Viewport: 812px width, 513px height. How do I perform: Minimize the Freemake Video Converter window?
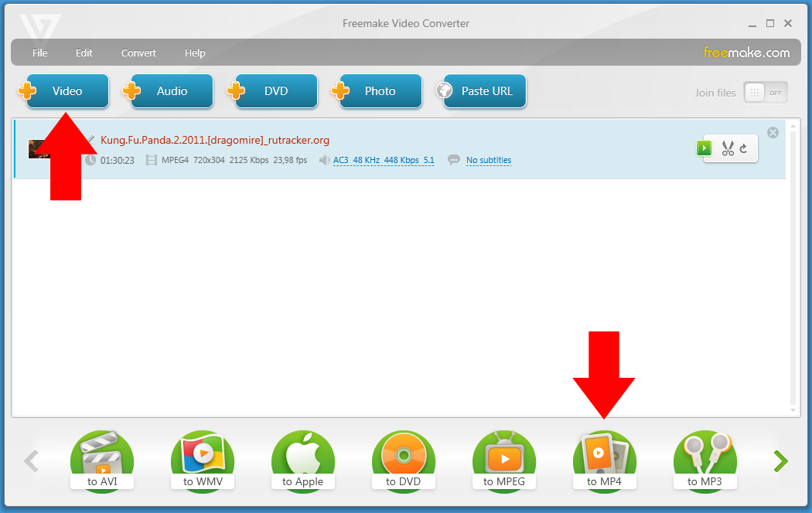tap(752, 24)
